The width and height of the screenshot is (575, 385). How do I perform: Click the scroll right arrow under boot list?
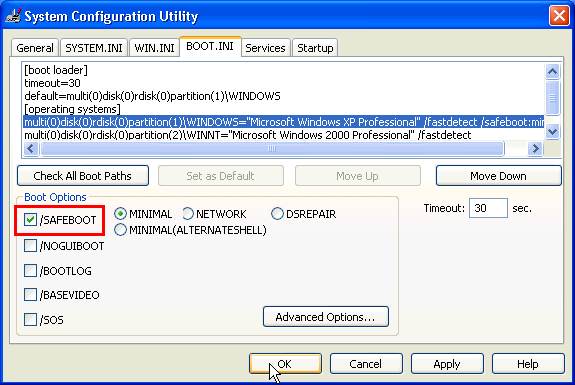pyautogui.click(x=535, y=148)
